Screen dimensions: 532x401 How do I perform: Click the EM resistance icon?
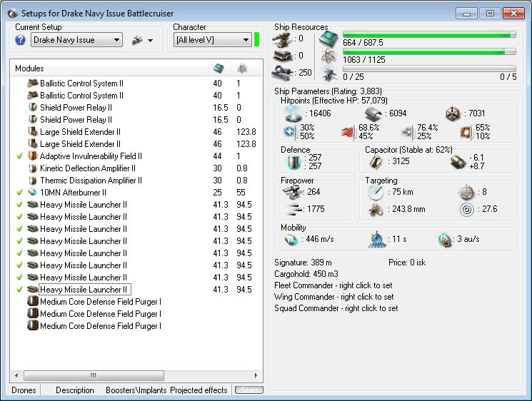click(290, 131)
